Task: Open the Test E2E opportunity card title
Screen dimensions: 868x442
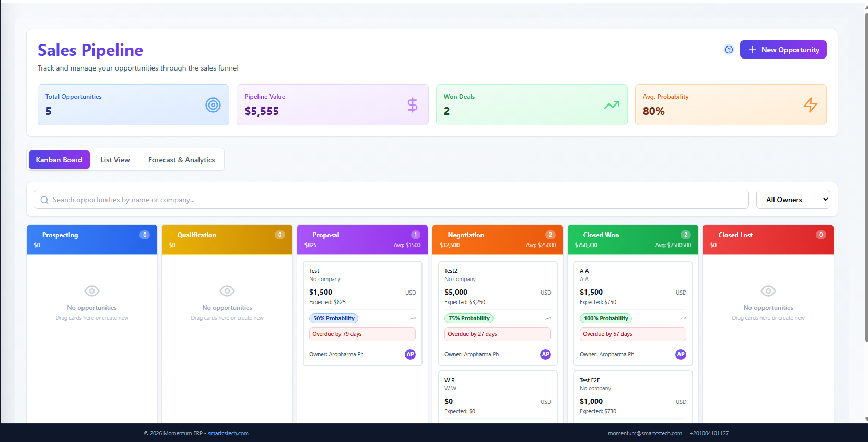Action: click(x=590, y=380)
